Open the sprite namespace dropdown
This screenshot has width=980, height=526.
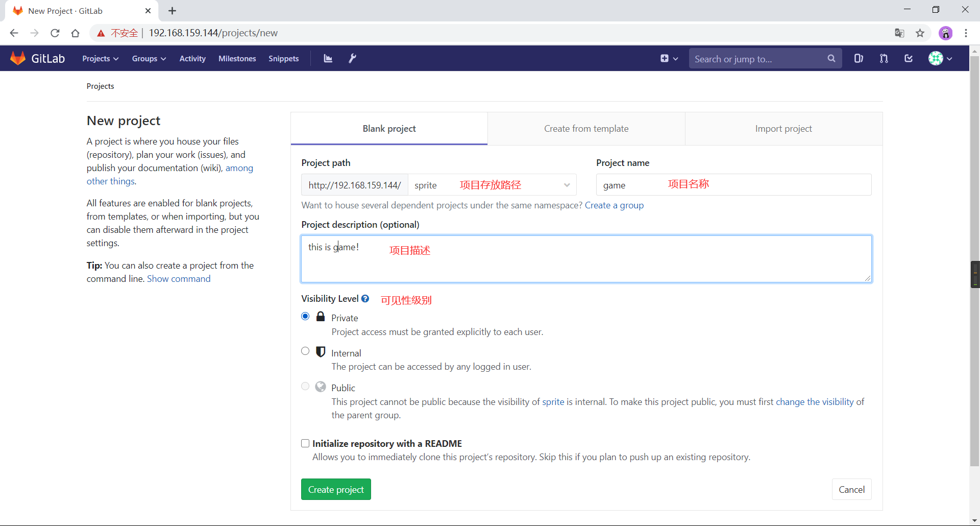(492, 185)
